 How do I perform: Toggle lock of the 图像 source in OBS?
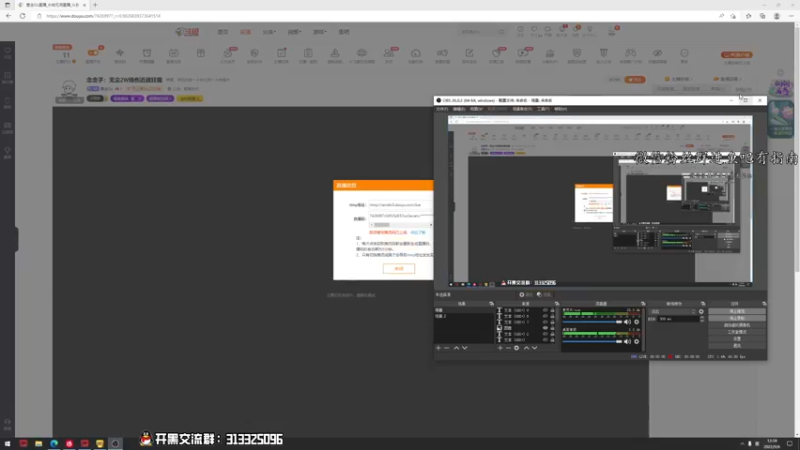click(x=552, y=328)
